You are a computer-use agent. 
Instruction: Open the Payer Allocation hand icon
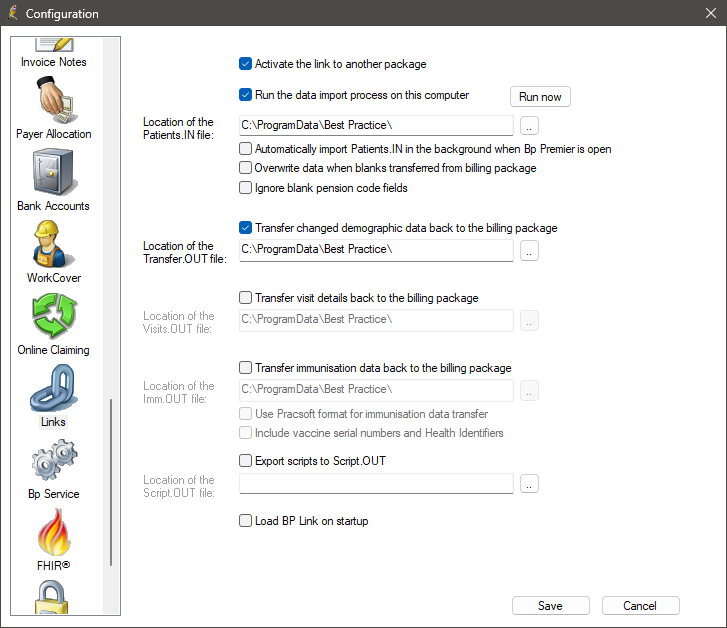pos(55,101)
